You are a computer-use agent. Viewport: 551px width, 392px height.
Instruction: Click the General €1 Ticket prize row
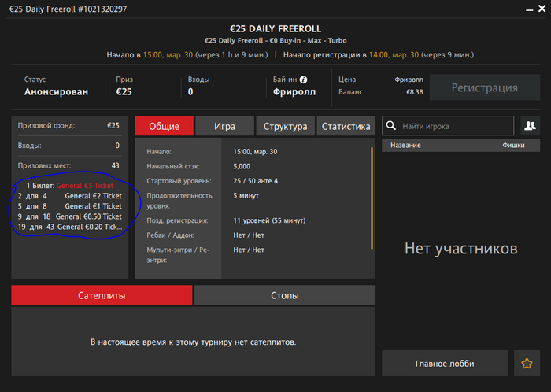pyautogui.click(x=69, y=206)
